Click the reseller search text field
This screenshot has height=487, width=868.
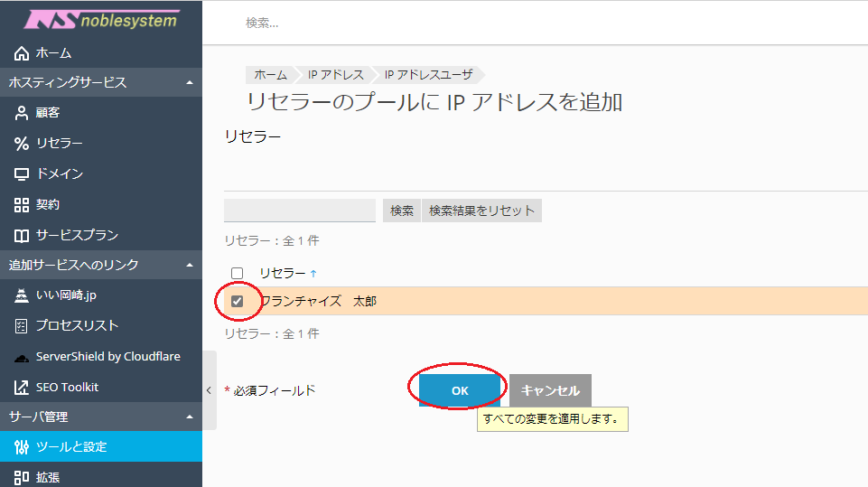pyautogui.click(x=299, y=211)
